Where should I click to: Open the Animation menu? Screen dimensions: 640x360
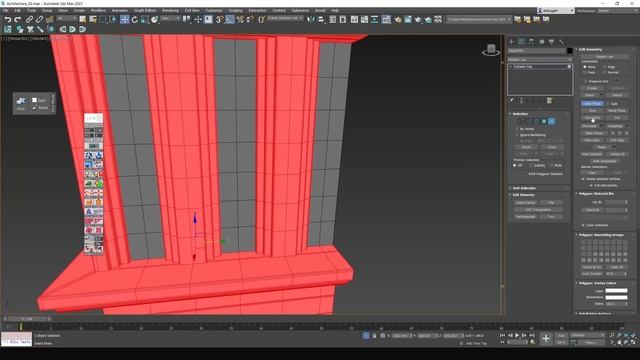[x=120, y=11]
